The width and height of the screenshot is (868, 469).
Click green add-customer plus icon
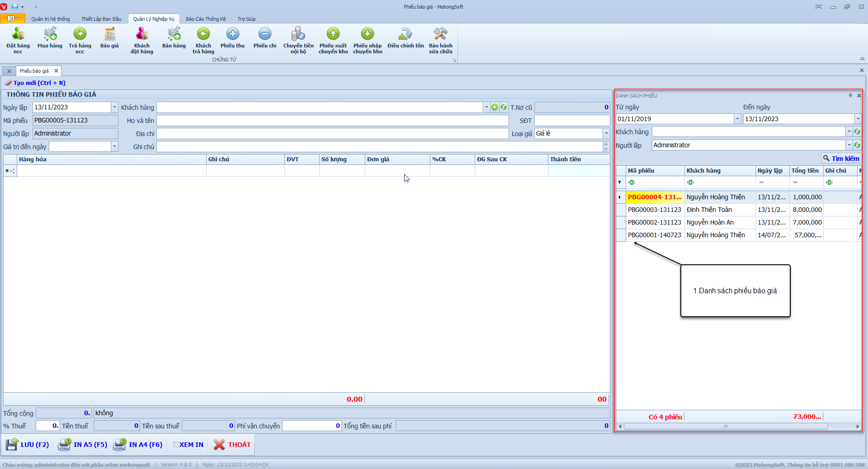[495, 107]
